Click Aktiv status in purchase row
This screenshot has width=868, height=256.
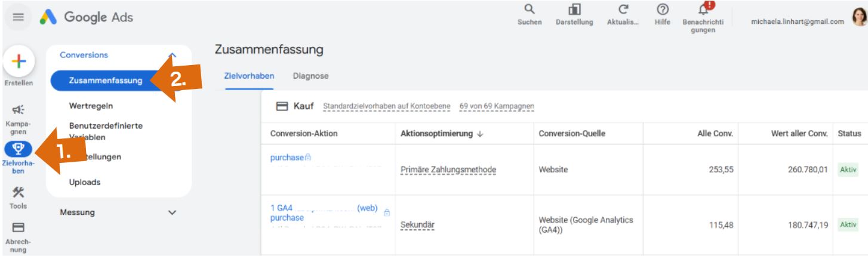click(x=848, y=170)
